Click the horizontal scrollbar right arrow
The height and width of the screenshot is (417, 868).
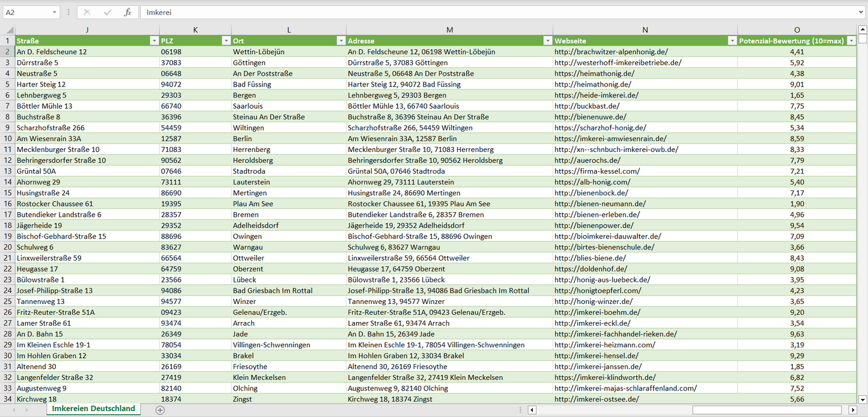coord(852,410)
